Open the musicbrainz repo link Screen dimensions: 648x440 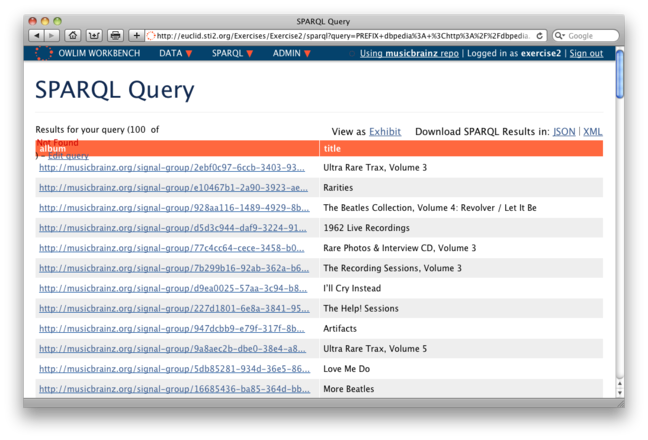[410, 53]
